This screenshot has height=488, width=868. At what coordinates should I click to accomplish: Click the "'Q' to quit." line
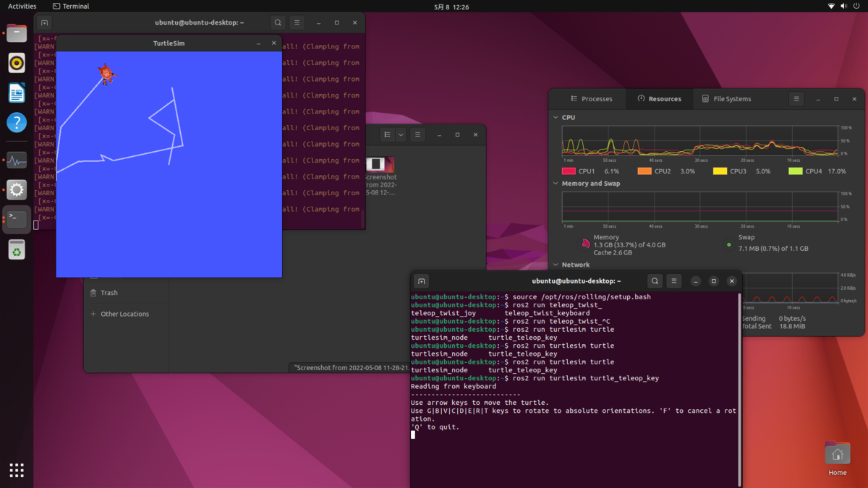pyautogui.click(x=435, y=427)
